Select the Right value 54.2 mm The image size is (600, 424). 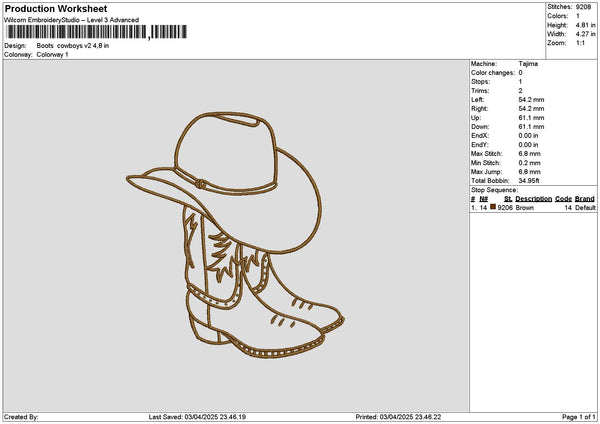tap(531, 109)
